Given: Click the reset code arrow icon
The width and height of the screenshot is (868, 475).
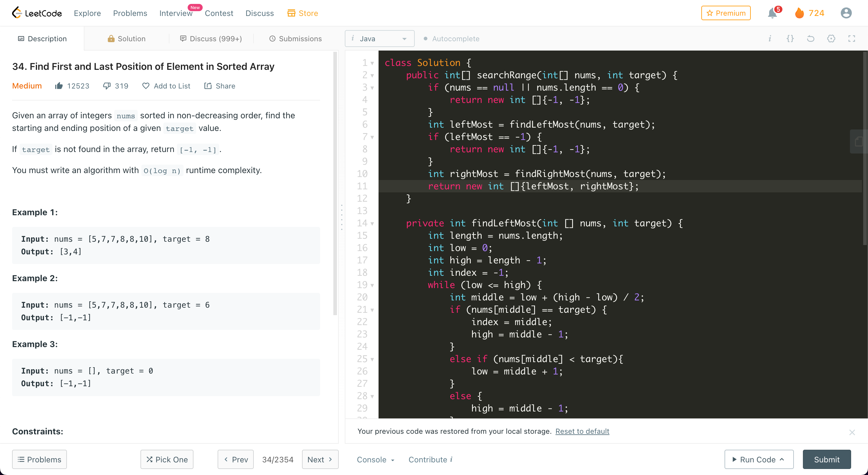Looking at the screenshot, I should point(810,38).
